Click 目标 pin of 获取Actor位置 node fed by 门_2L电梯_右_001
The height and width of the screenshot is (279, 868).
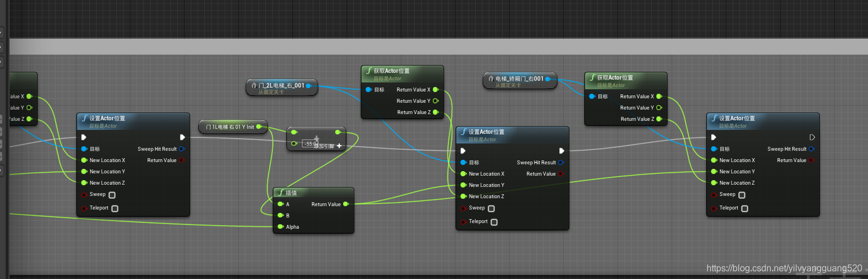coord(369,90)
